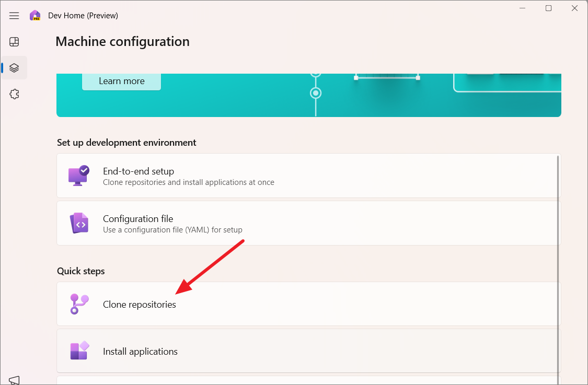Close the Dev Home window
This screenshot has height=385, width=588.
pyautogui.click(x=574, y=8)
